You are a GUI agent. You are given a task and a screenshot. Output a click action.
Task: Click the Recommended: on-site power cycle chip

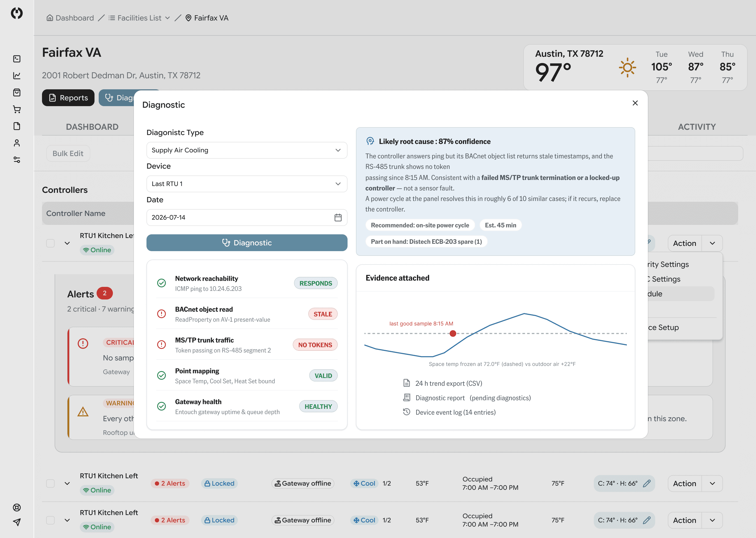tap(420, 225)
